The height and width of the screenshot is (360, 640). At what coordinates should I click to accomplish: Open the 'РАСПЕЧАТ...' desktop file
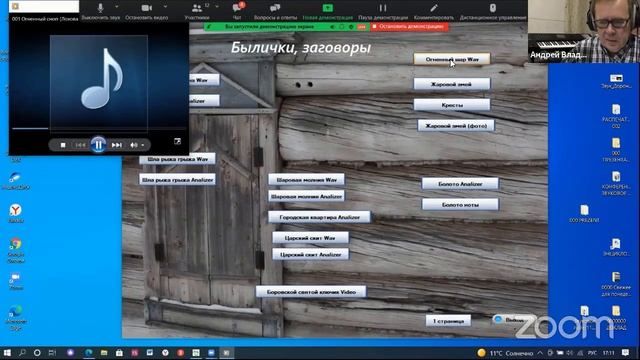click(616, 116)
